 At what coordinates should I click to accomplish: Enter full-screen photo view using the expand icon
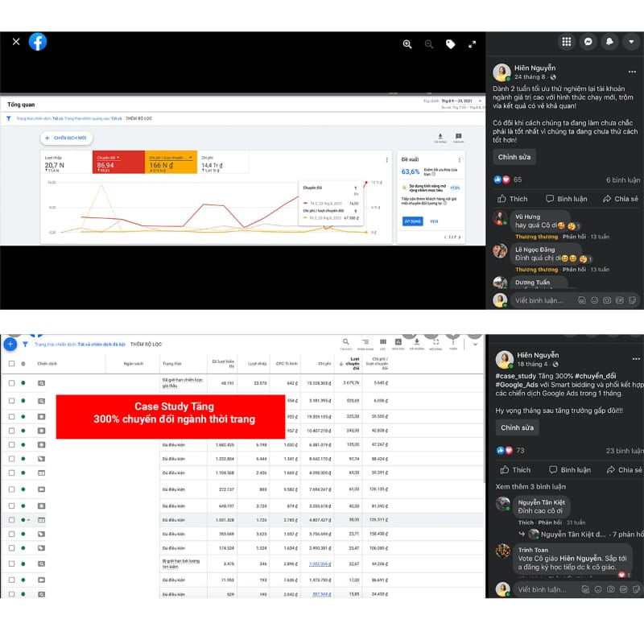pos(472,44)
